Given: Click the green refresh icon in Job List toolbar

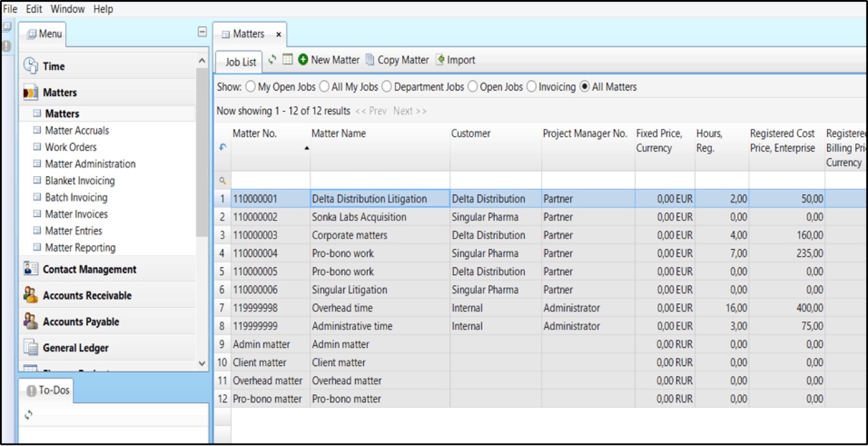Looking at the screenshot, I should [x=272, y=60].
